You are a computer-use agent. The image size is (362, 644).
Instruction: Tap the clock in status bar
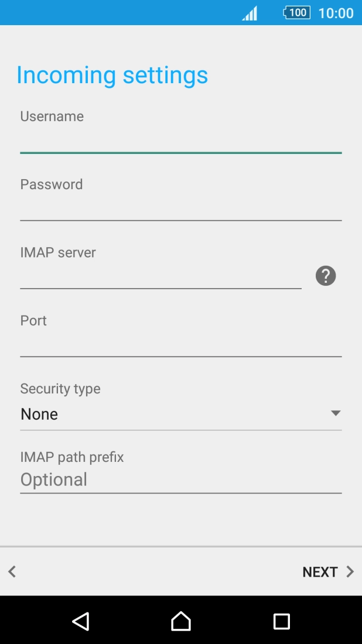coord(336,13)
